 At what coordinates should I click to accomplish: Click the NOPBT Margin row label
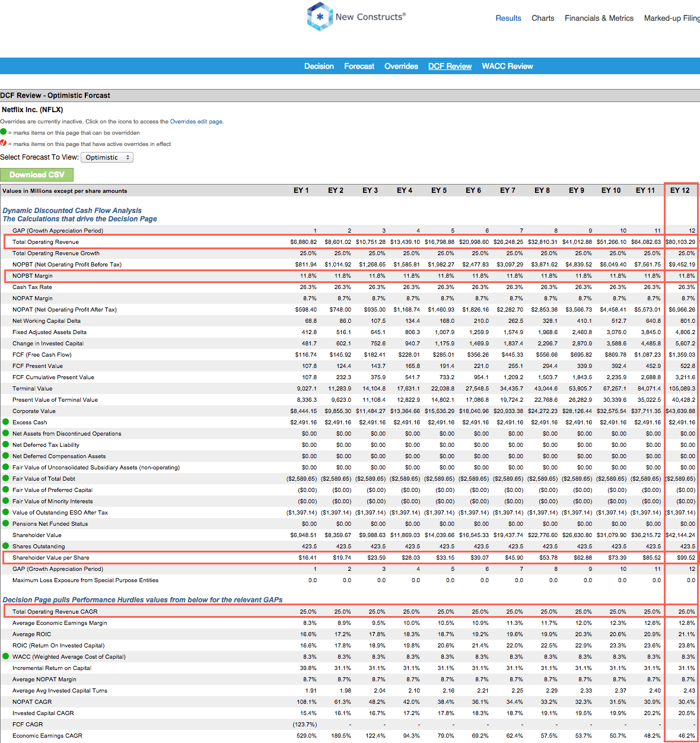coord(33,276)
